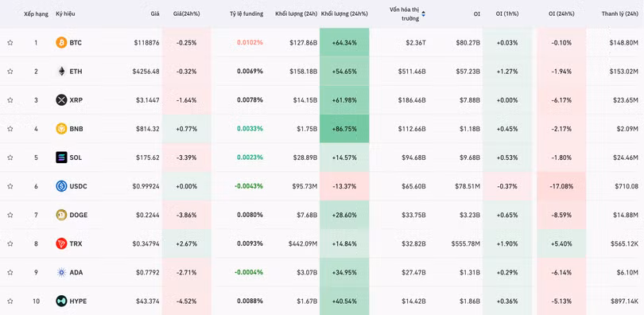Screen dimensions: 644x315
Task: Click the Solana coin logo
Action: coord(61,157)
